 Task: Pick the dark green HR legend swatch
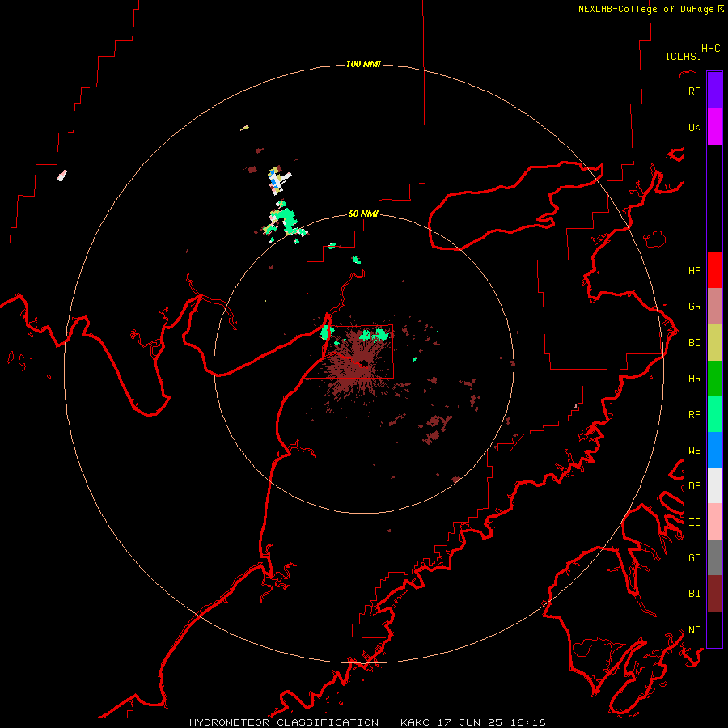pyautogui.click(x=714, y=379)
